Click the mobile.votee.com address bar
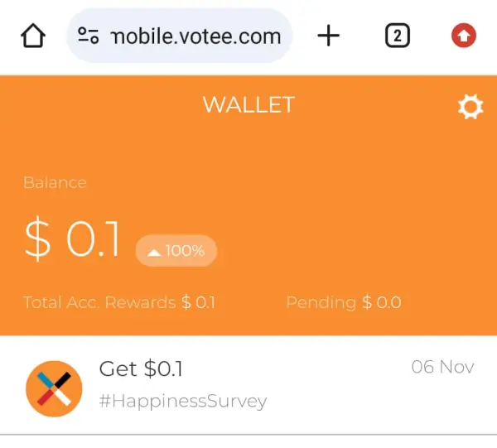Image resolution: width=497 pixels, height=448 pixels. [195, 36]
